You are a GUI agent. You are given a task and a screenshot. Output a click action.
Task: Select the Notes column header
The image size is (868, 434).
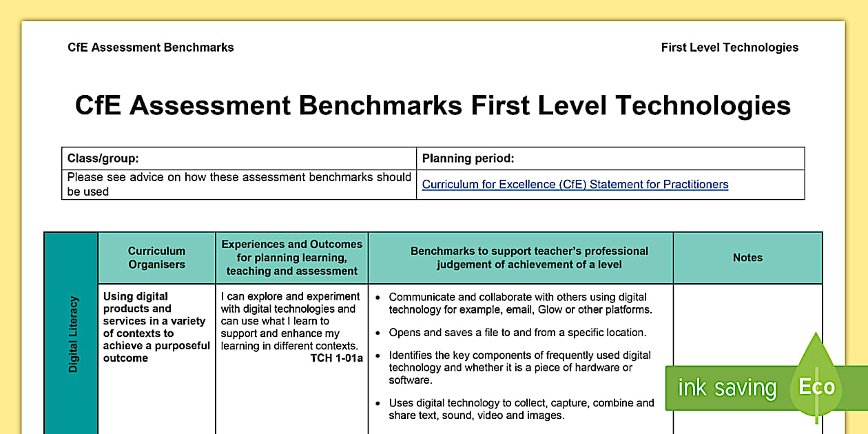coord(747,258)
